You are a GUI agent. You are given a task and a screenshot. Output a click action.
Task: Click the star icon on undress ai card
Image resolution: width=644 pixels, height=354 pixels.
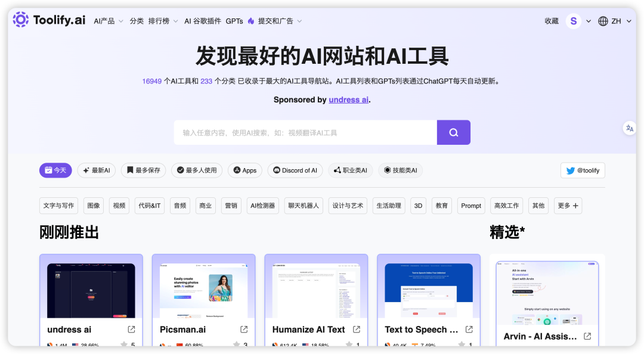click(x=123, y=344)
